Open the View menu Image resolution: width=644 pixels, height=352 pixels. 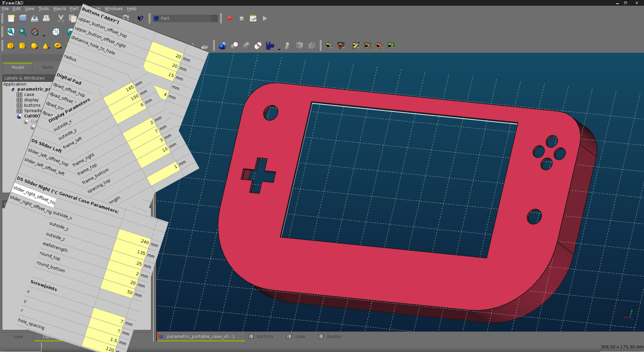click(29, 9)
